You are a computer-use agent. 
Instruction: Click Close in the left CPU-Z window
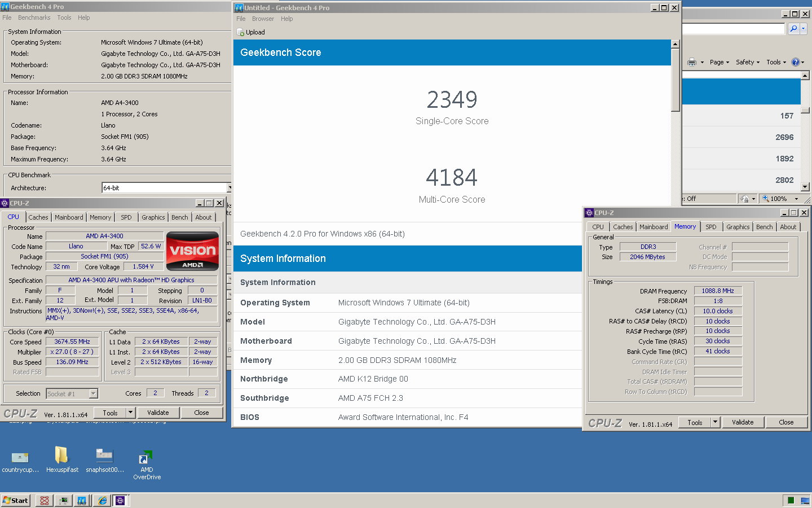pos(201,413)
